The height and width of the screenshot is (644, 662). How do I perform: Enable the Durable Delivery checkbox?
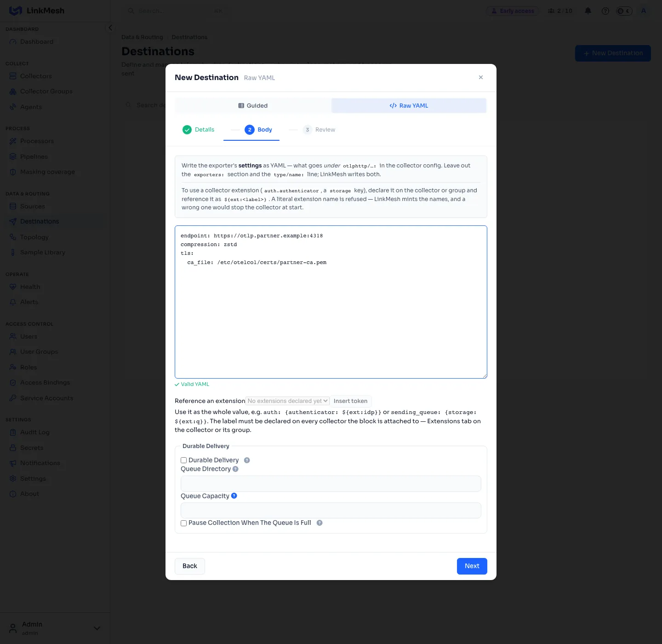[x=183, y=460]
